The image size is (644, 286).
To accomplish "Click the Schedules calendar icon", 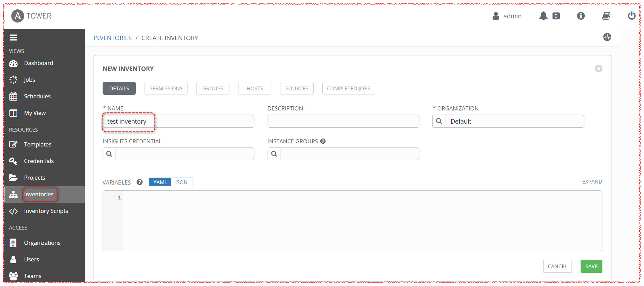I will point(13,96).
